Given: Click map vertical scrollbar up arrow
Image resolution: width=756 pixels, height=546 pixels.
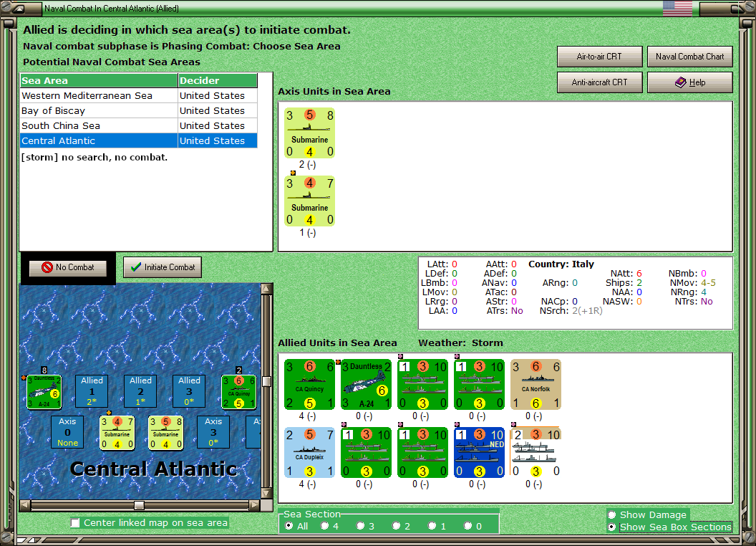Looking at the screenshot, I should pos(266,289).
